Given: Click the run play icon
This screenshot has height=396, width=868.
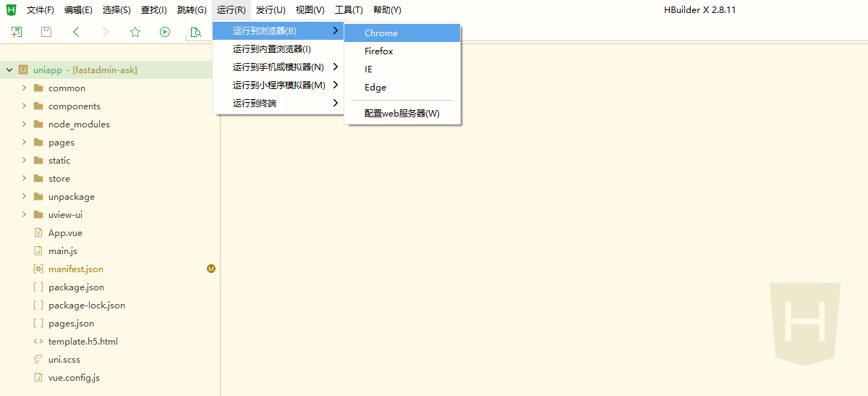Looking at the screenshot, I should click(x=165, y=32).
